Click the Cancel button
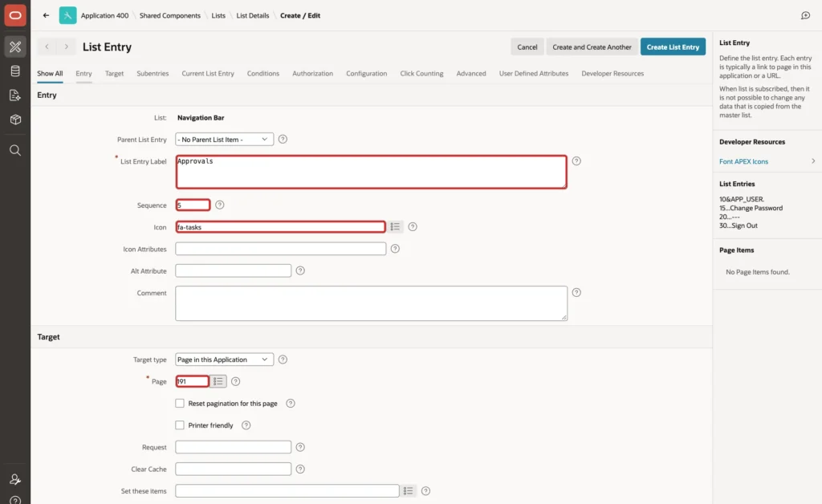Image resolution: width=822 pixels, height=504 pixels. tap(527, 47)
